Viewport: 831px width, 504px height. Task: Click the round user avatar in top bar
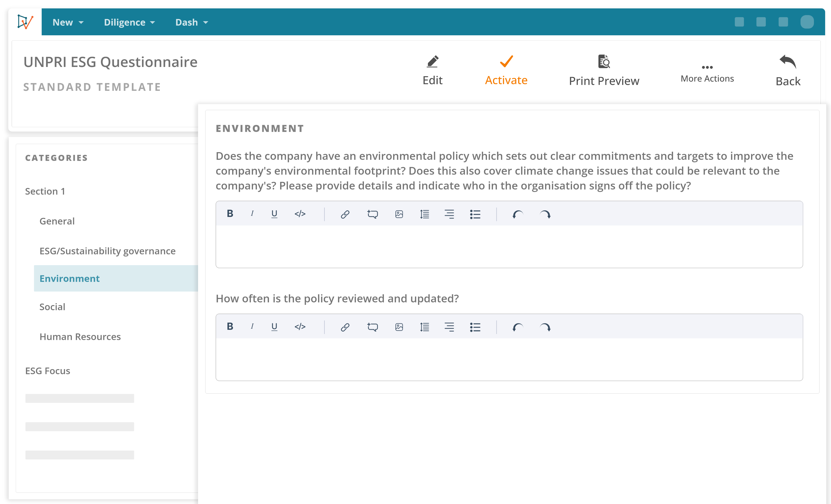tap(807, 22)
